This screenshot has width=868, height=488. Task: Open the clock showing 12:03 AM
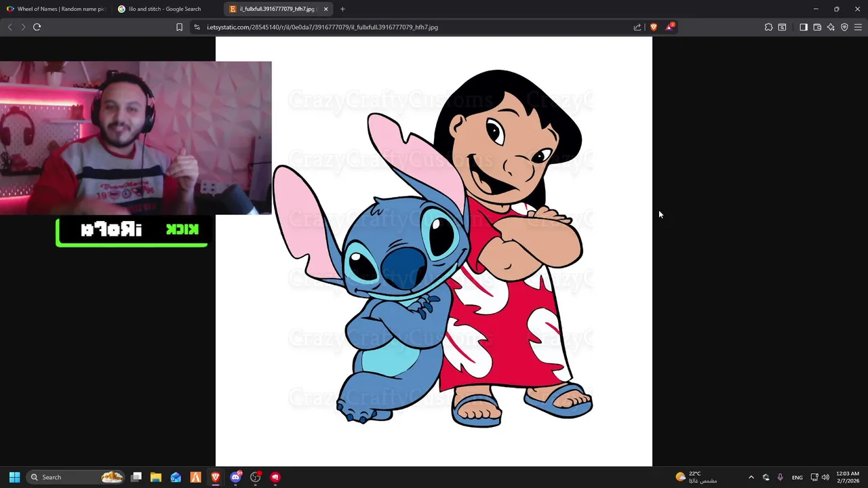click(x=848, y=477)
